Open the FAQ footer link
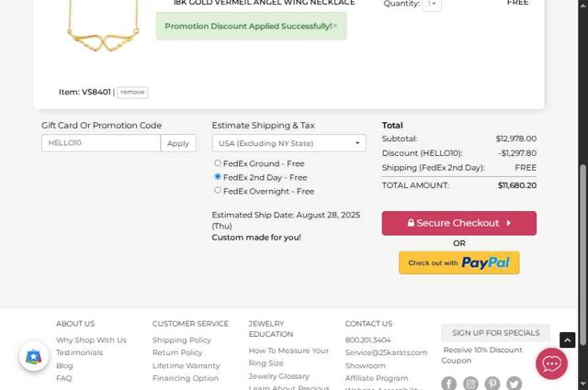The image size is (588, 390). point(63,378)
